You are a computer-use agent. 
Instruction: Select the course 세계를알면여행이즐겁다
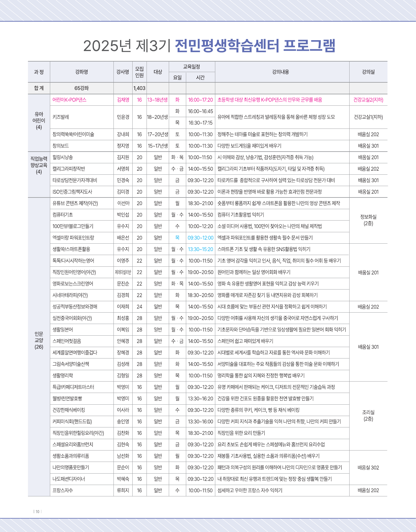75,352
